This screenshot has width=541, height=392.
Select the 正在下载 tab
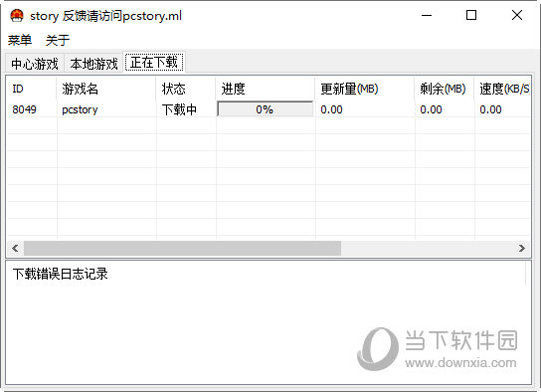(154, 62)
